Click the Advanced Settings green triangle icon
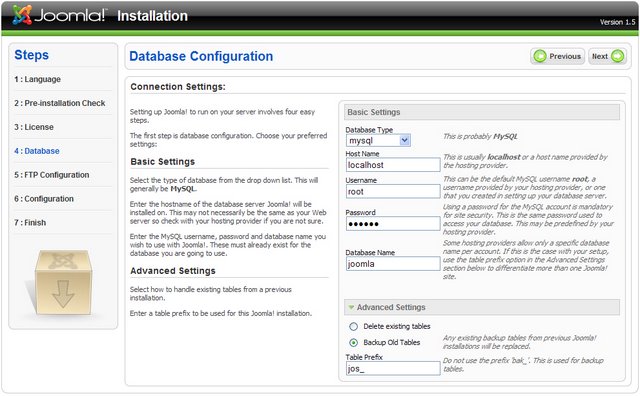Image resolution: width=640 pixels, height=396 pixels. [x=351, y=307]
